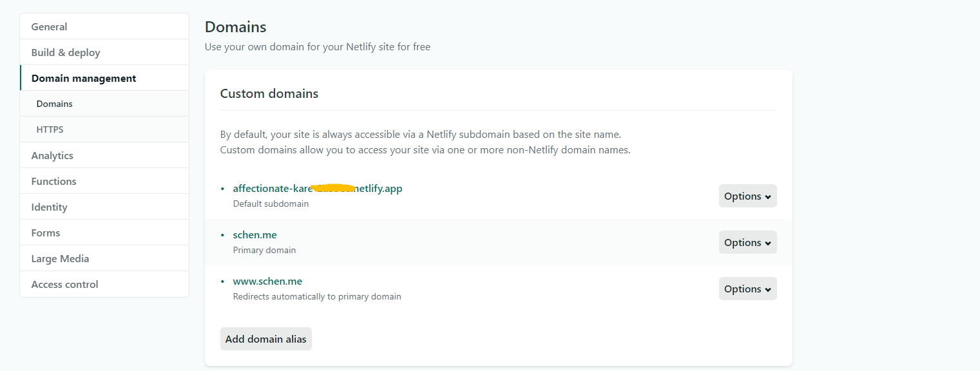Open Access control settings
Image resolution: width=980 pixels, height=371 pixels.
[x=64, y=284]
